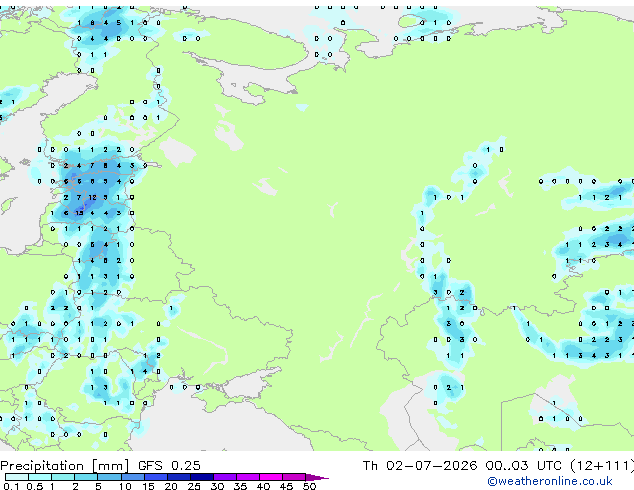Click the 'GFS 0.25' model label
Screen dimensions: 634x490
coord(169,466)
